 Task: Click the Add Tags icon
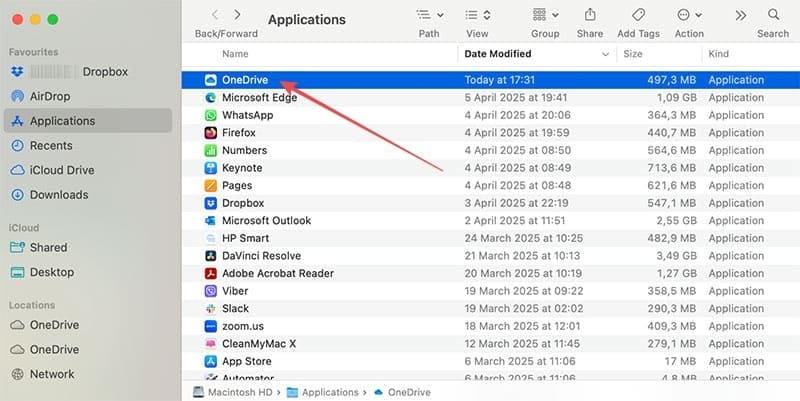(x=637, y=15)
